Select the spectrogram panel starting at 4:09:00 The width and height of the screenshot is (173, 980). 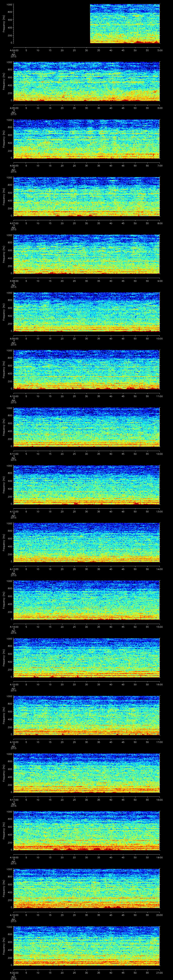(87, 312)
